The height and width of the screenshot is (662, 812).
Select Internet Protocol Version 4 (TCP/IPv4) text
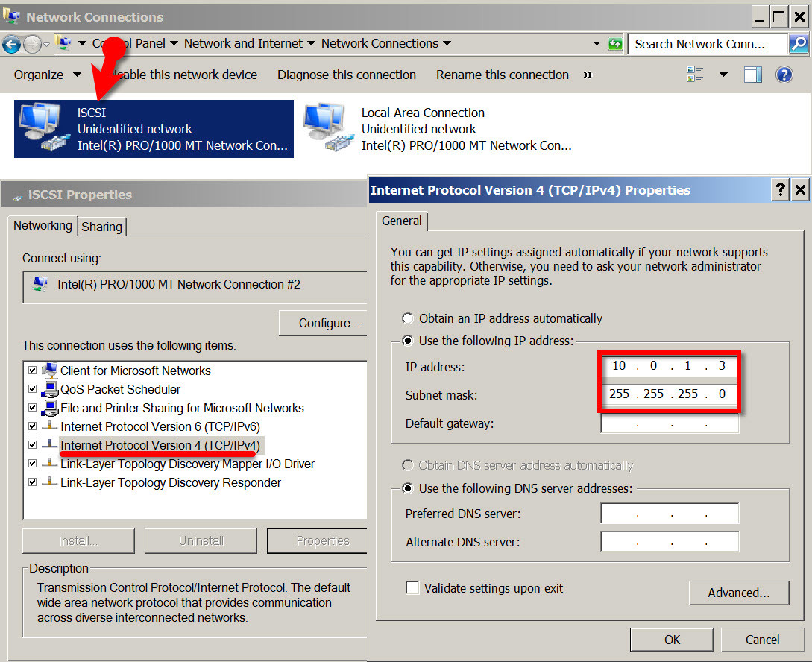(160, 445)
